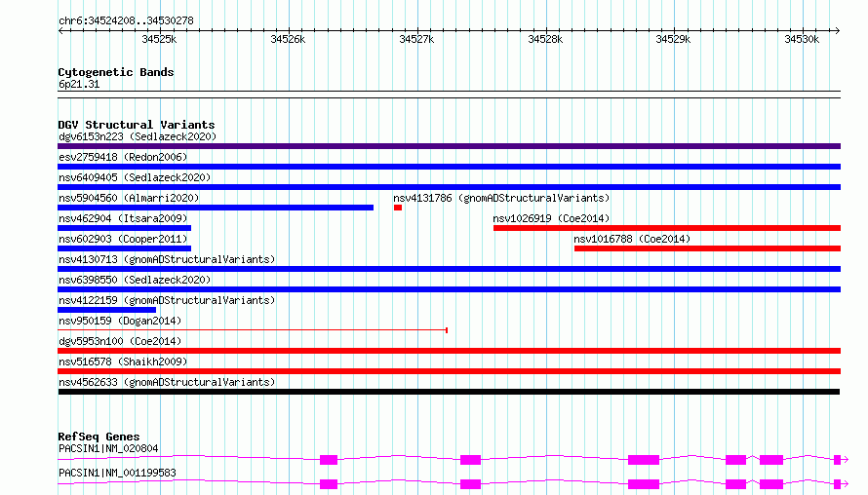Screen dimensions: 868x495
Task: Click the PACSIN1|NM_020804 gene label
Action: pyautogui.click(x=108, y=448)
